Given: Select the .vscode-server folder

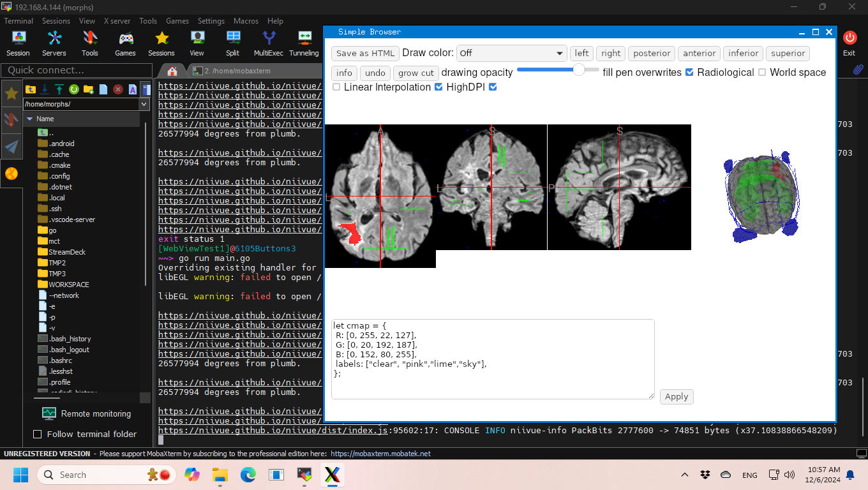Looking at the screenshot, I should pyautogui.click(x=71, y=219).
